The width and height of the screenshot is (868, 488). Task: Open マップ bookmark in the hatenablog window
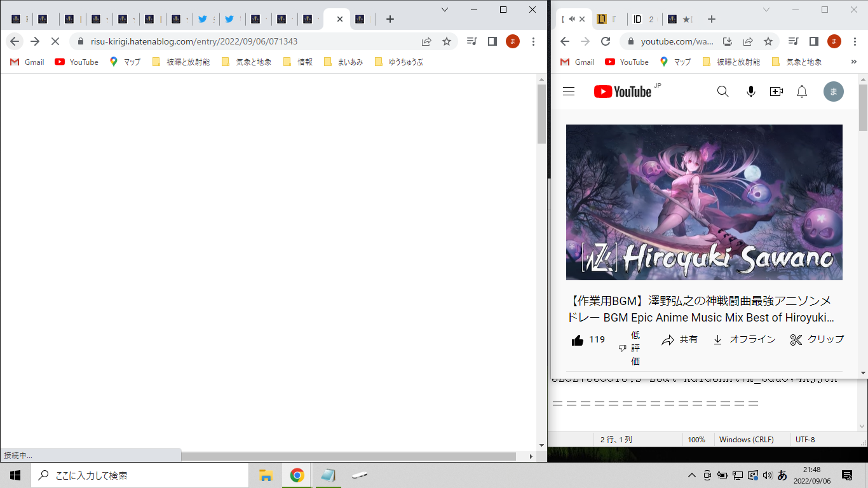pos(125,62)
